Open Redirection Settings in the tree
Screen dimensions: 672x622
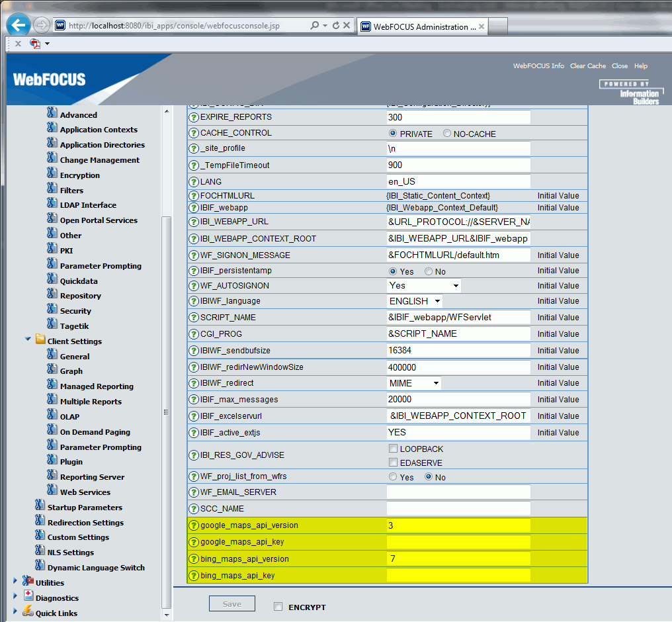[x=86, y=523]
